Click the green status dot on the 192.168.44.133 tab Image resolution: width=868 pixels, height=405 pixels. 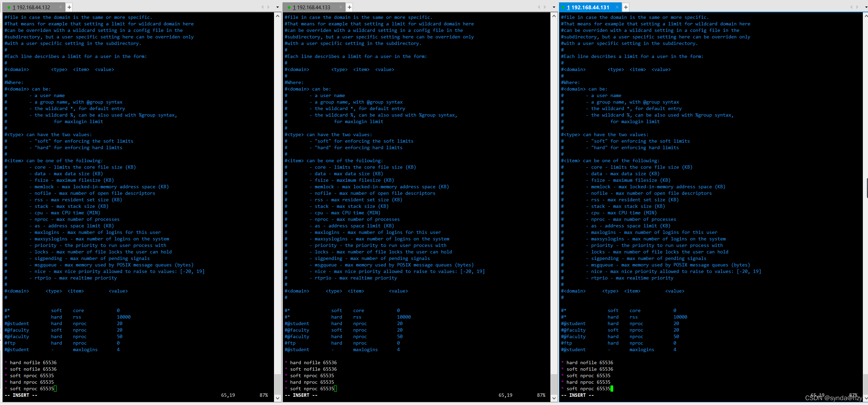pyautogui.click(x=289, y=8)
